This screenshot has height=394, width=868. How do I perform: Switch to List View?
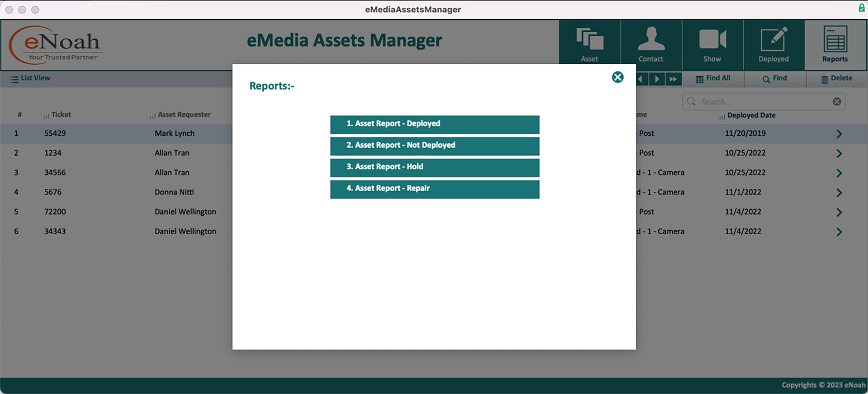click(x=31, y=78)
